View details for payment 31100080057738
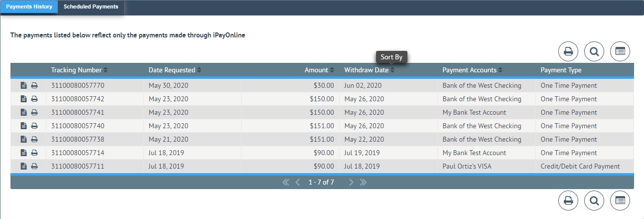 tap(23, 139)
